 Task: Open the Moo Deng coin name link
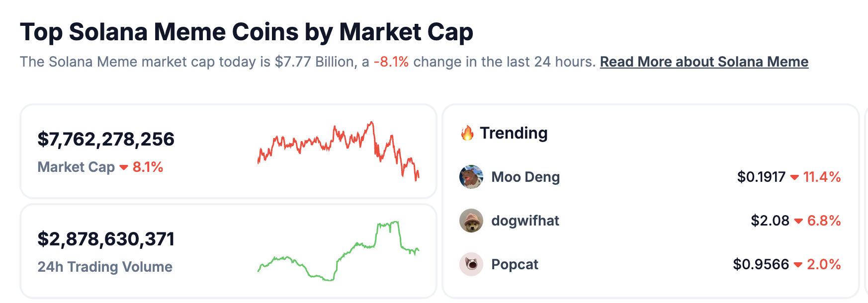click(525, 177)
